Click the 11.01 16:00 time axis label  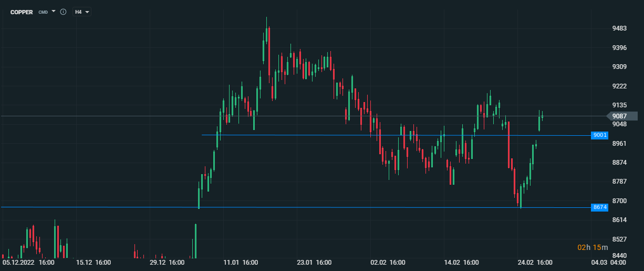click(x=240, y=262)
